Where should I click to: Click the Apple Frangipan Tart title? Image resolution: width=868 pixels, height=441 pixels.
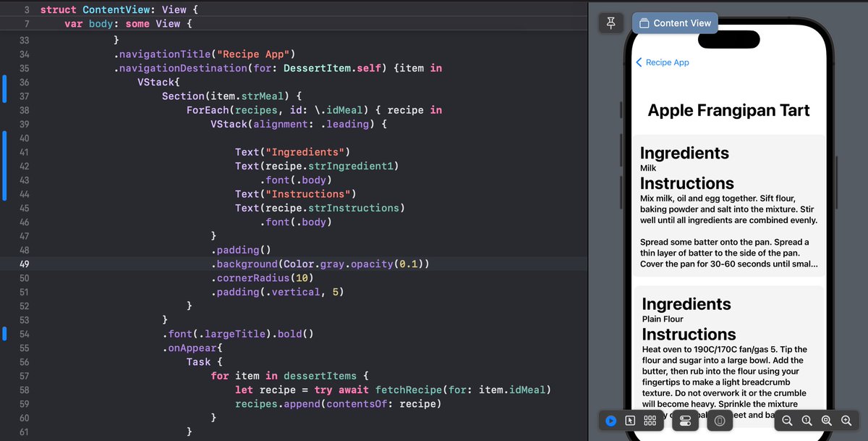(x=729, y=110)
